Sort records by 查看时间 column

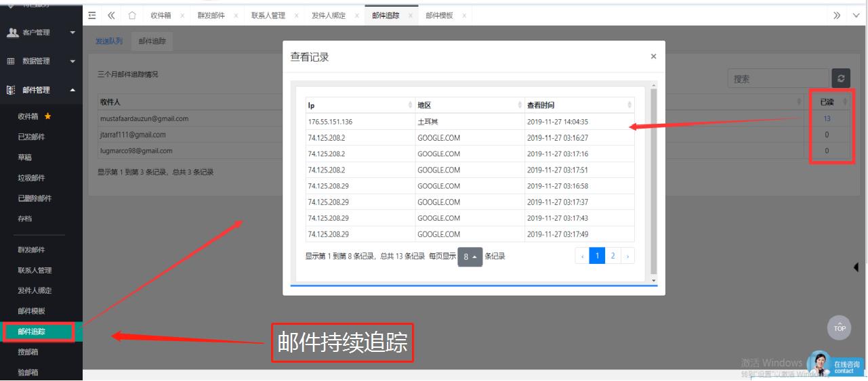580,105
